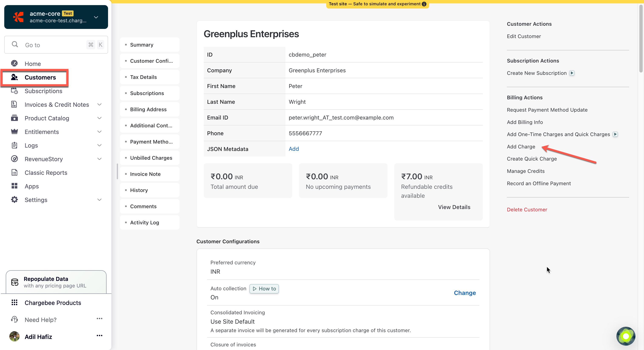Click the Home dashboard icon
This screenshot has width=644, height=350.
coord(14,64)
